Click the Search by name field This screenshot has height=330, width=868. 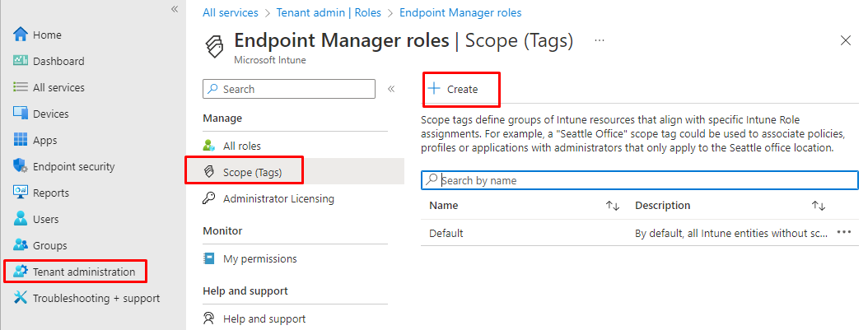coord(639,179)
